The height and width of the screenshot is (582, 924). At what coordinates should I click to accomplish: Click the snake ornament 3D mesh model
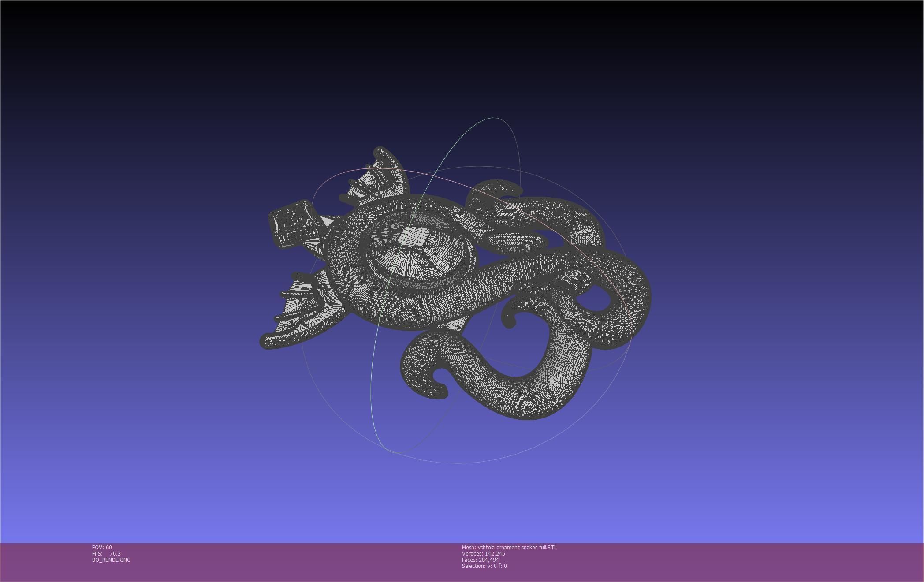coord(455,283)
